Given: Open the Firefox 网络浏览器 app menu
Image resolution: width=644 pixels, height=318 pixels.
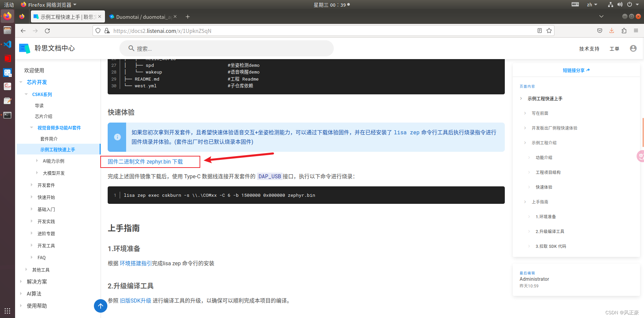Looking at the screenshot, I should [49, 5].
